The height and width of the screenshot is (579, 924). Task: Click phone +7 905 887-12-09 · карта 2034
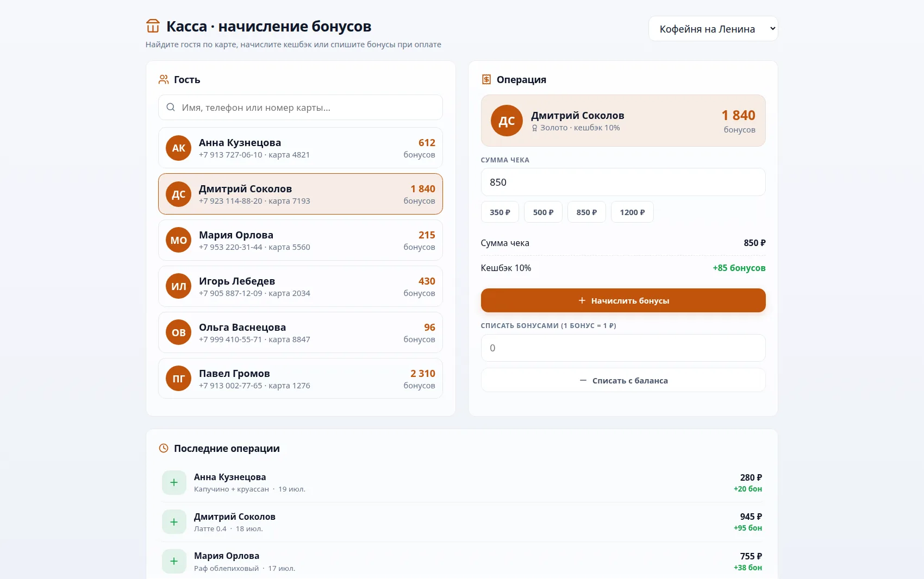(254, 293)
